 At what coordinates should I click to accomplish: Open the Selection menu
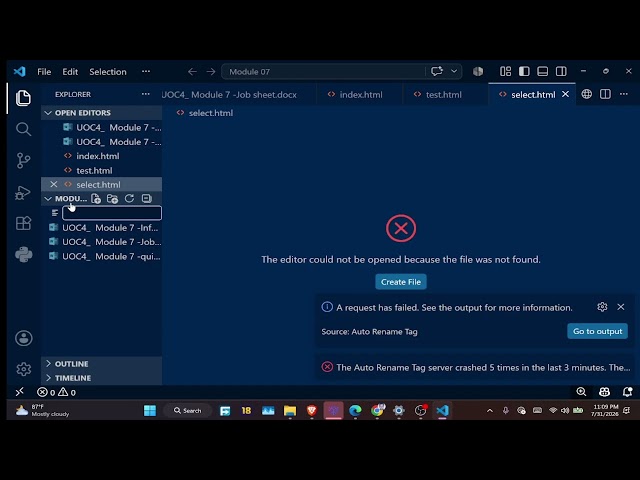tap(108, 72)
